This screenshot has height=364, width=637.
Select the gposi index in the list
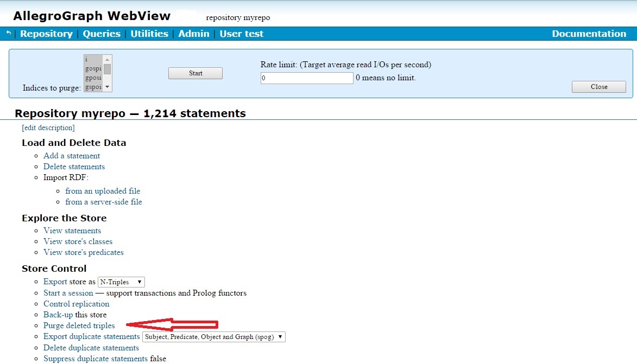tap(93, 78)
